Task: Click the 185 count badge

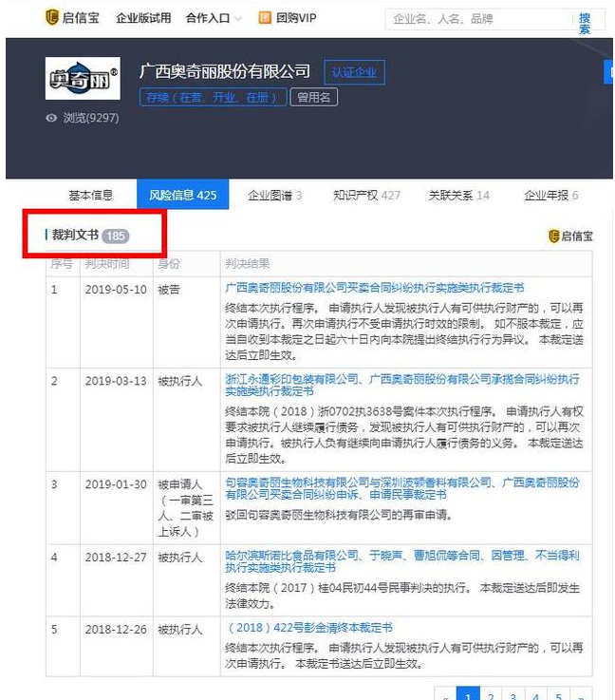Action: pyautogui.click(x=116, y=236)
